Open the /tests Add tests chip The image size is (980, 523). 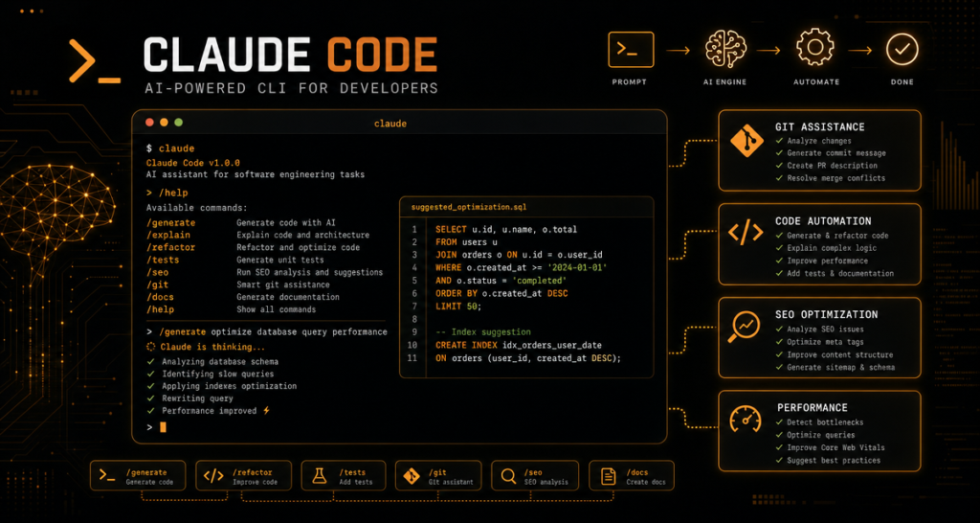pos(343,476)
